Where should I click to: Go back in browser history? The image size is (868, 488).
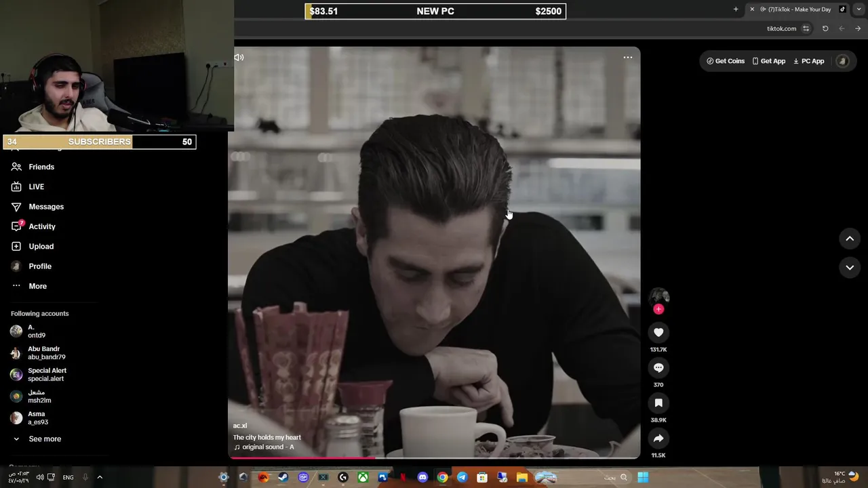pos(858,28)
